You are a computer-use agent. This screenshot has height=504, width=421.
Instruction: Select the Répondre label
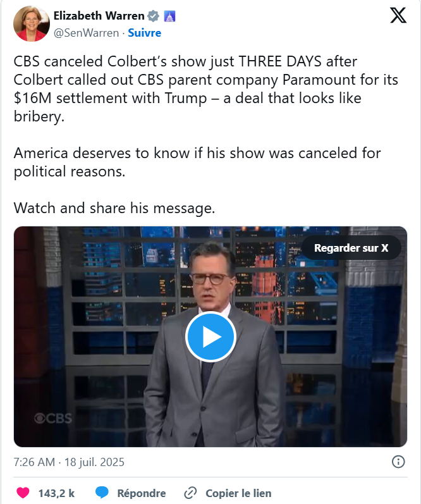142,493
